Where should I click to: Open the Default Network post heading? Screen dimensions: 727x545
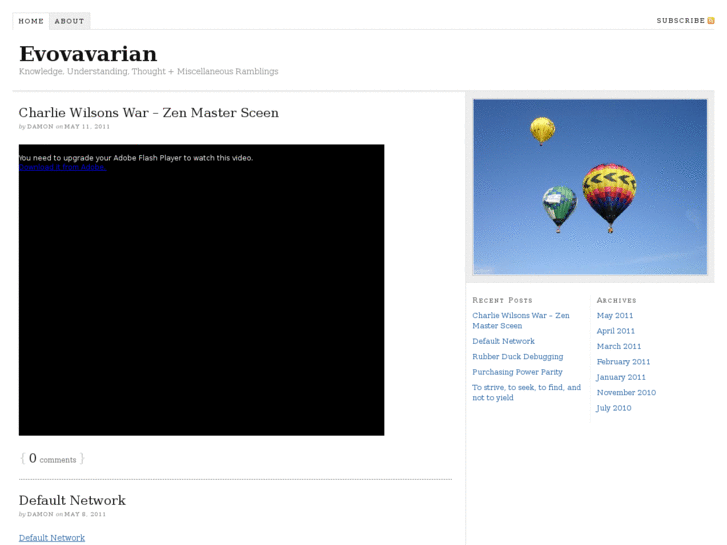pos(72,500)
